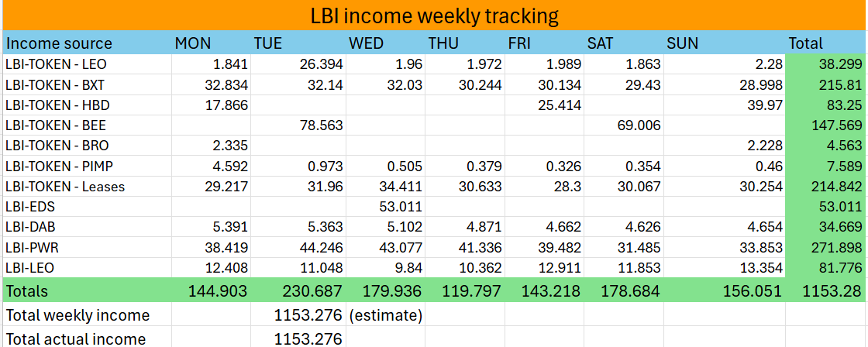Select LEO Tuesday value 26.394
This screenshot has width=868, height=347.
pyautogui.click(x=298, y=65)
